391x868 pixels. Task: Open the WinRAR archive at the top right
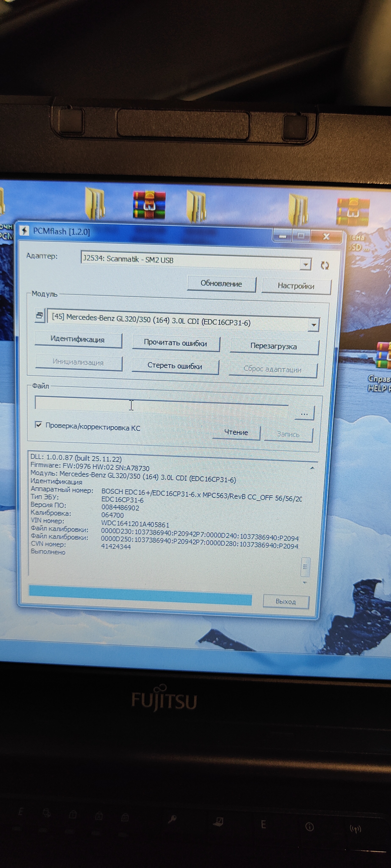pos(353,211)
